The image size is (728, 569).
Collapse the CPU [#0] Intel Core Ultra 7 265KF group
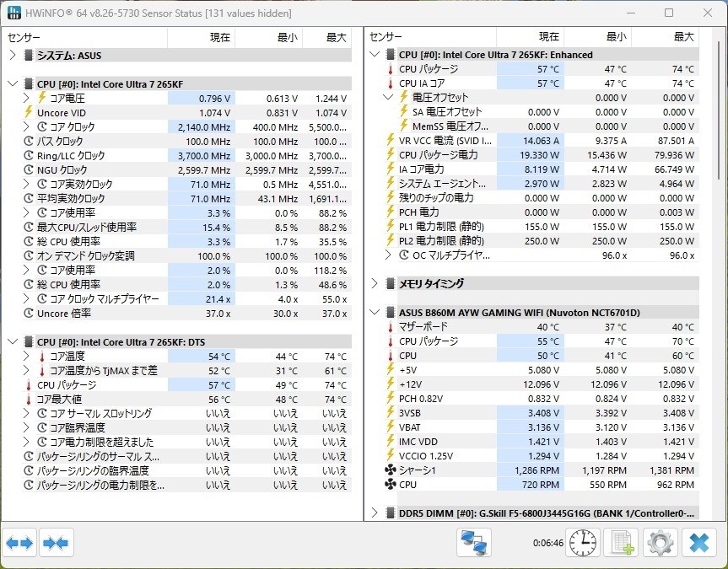tap(13, 84)
